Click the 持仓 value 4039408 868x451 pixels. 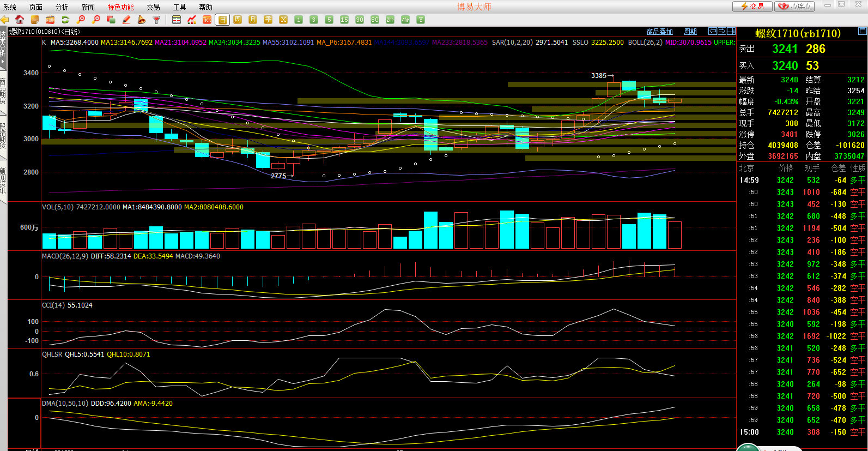783,146
